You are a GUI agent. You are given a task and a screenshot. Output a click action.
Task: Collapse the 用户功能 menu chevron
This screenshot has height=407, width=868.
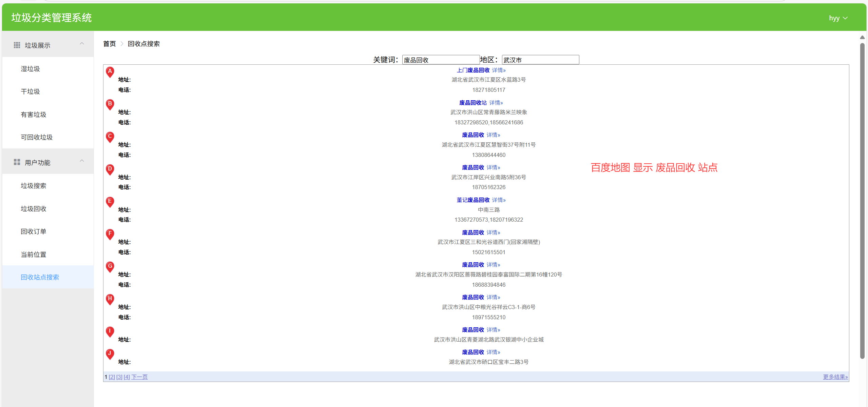pos(82,161)
